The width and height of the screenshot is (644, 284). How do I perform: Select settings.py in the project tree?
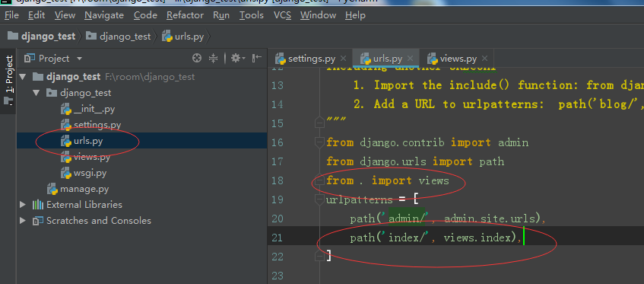click(x=90, y=125)
